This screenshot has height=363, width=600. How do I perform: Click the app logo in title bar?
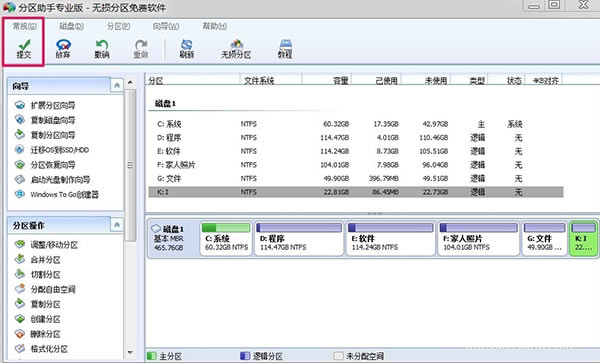point(8,7)
